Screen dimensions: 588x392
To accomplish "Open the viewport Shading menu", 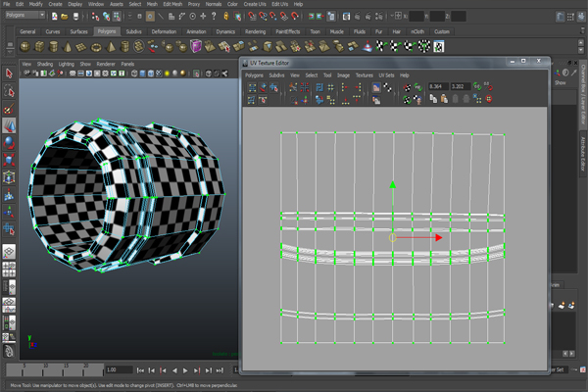I will pyautogui.click(x=45, y=64).
